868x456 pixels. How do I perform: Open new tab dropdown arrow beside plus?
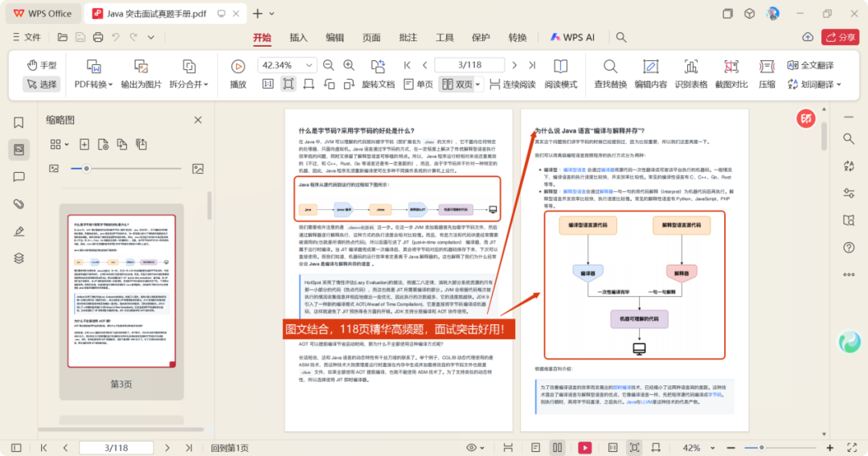coord(272,14)
